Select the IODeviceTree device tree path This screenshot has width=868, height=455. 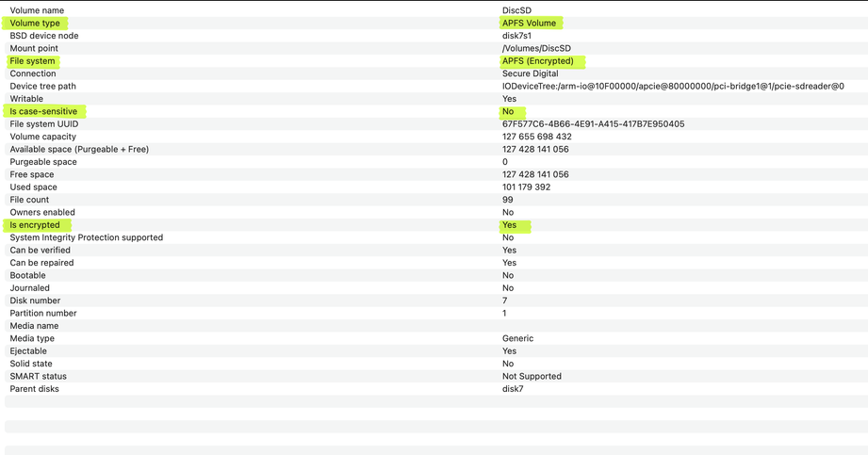click(x=673, y=87)
